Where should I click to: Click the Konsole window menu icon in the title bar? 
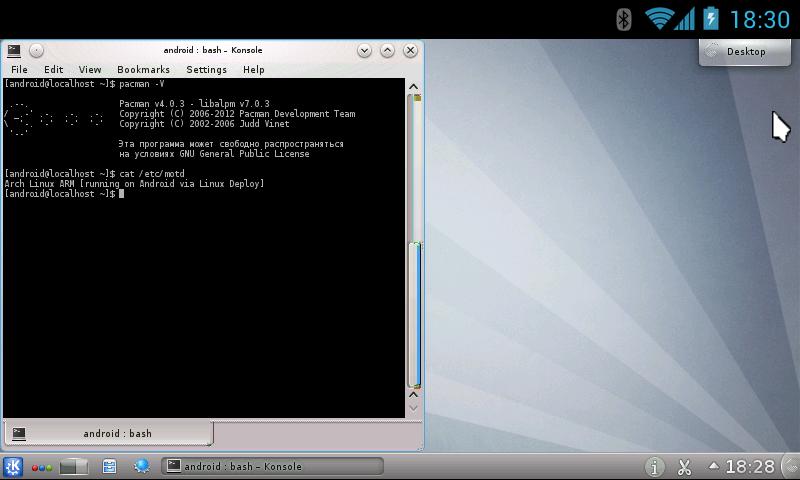point(13,50)
